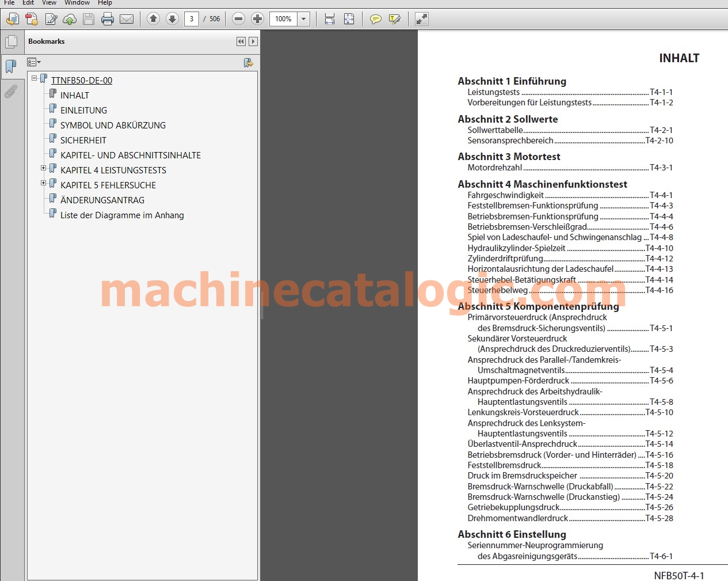
Task: Open the File menu
Action: (x=9, y=2)
